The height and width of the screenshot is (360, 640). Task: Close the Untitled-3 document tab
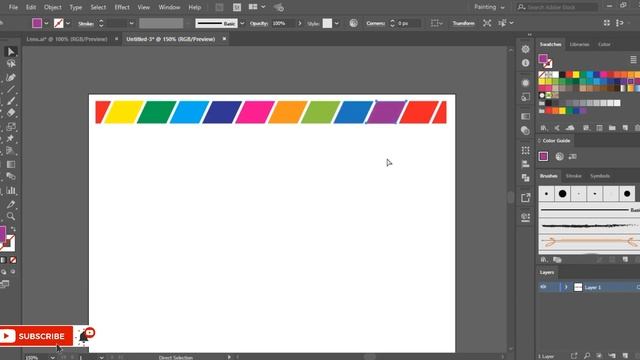224,39
